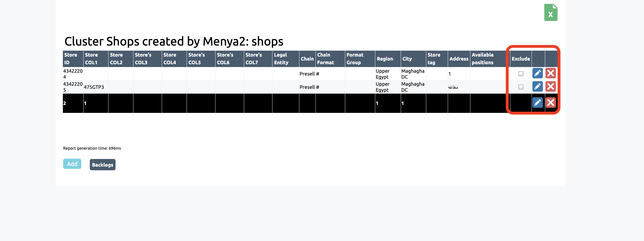Tick the Exclude checkbox for store 43422204
The width and height of the screenshot is (644, 241).
tap(521, 74)
